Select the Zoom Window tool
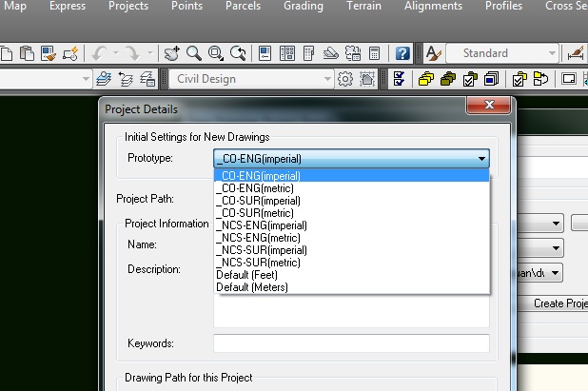 click(x=216, y=53)
